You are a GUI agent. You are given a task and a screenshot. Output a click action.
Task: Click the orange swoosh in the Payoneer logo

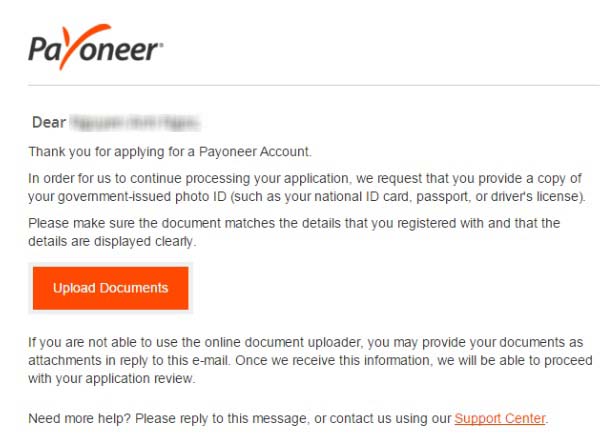point(82,46)
